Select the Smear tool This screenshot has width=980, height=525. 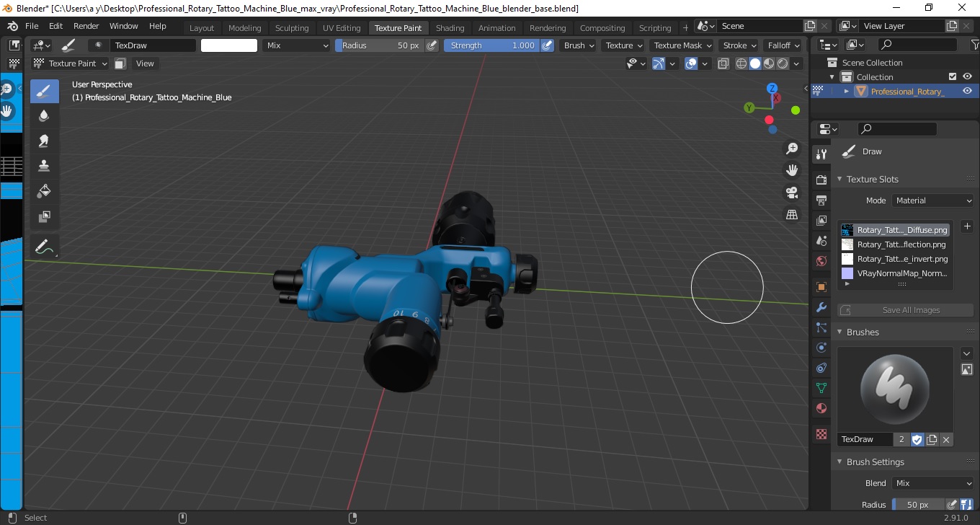45,141
